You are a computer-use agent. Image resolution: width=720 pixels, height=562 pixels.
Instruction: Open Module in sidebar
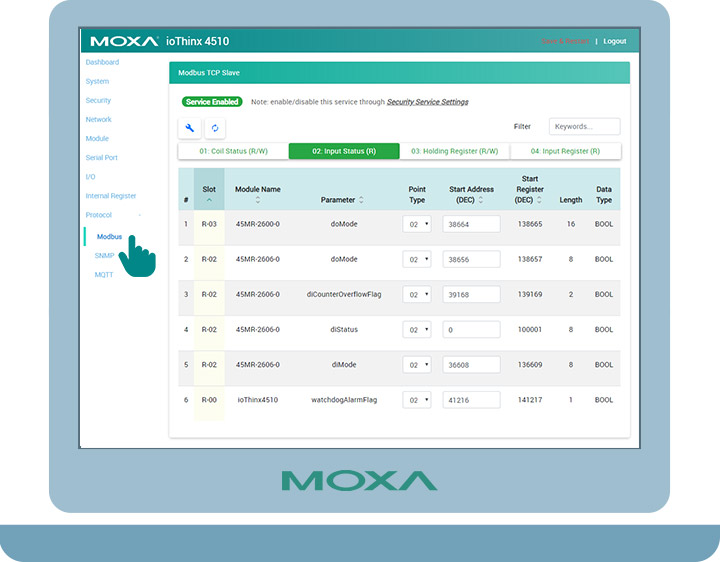pyautogui.click(x=97, y=138)
